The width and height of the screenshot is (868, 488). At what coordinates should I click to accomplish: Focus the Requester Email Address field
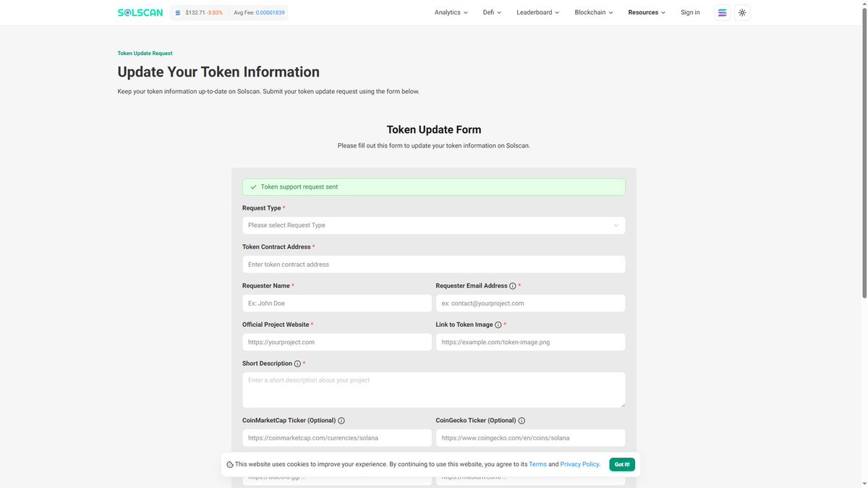click(x=531, y=304)
